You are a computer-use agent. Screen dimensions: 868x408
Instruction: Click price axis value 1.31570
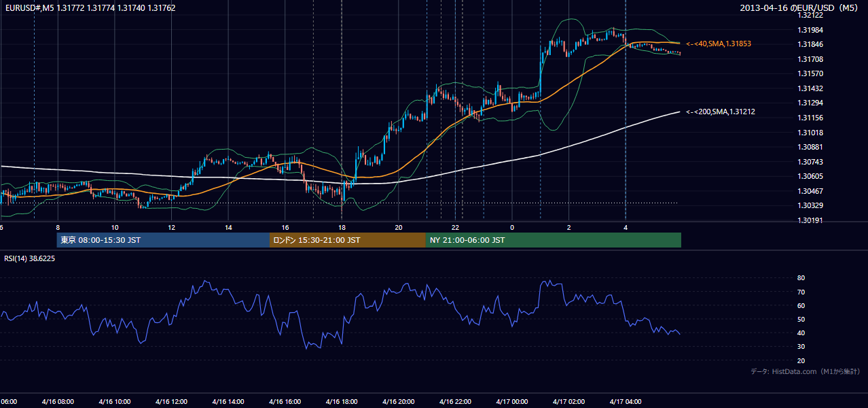click(x=810, y=73)
